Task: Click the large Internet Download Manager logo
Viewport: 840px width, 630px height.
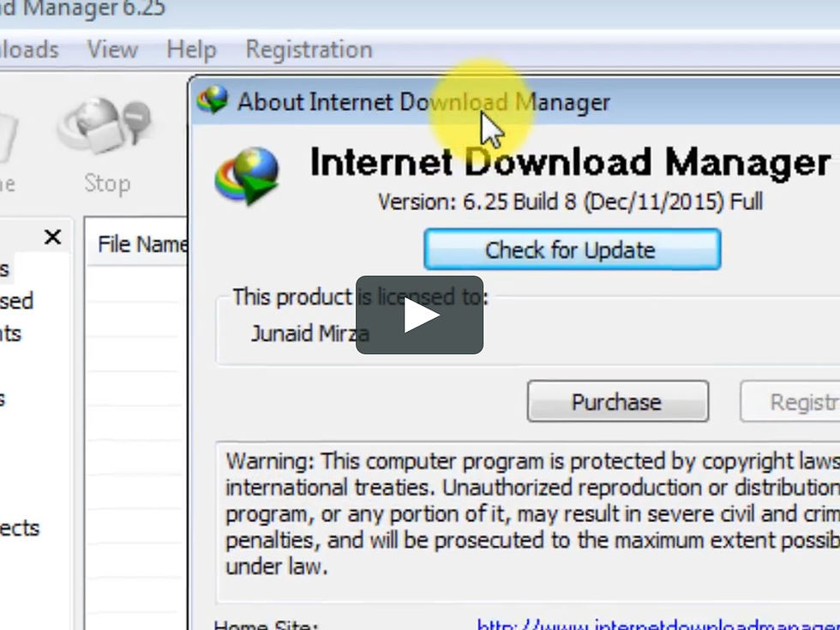Action: coord(247,177)
